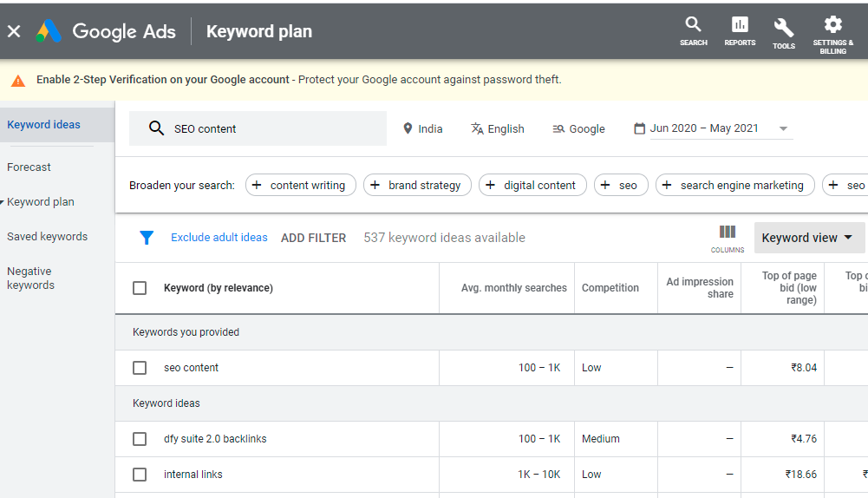Change the English language setting
868x498 pixels.
pyautogui.click(x=498, y=128)
